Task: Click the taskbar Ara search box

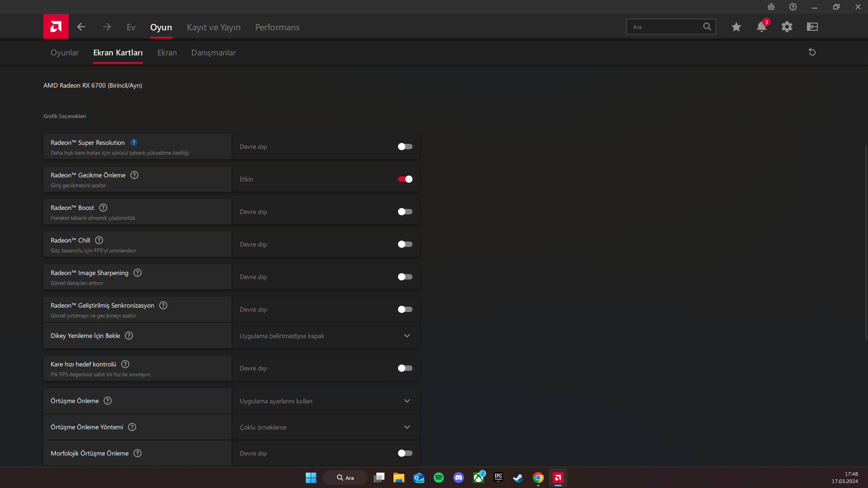Action: coord(345,478)
